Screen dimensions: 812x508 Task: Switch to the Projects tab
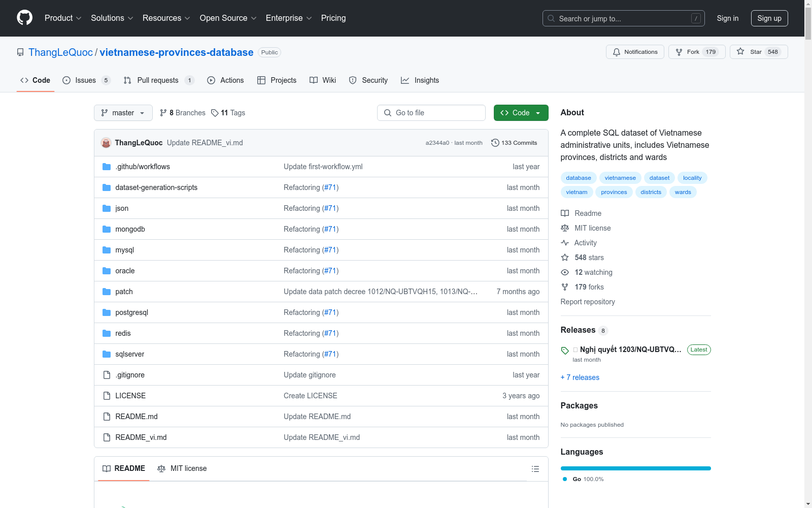tap(277, 80)
